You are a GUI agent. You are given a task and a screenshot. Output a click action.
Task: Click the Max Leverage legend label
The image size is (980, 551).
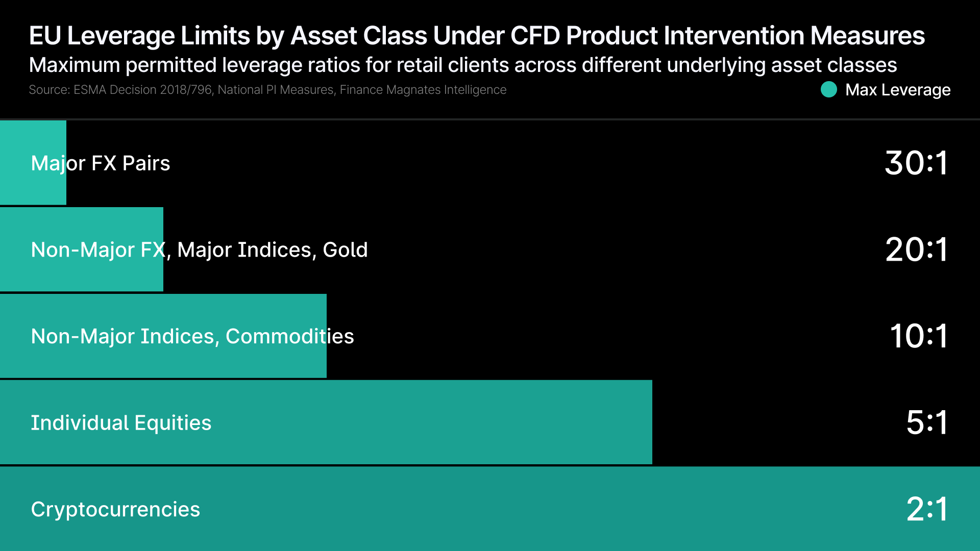click(x=897, y=90)
